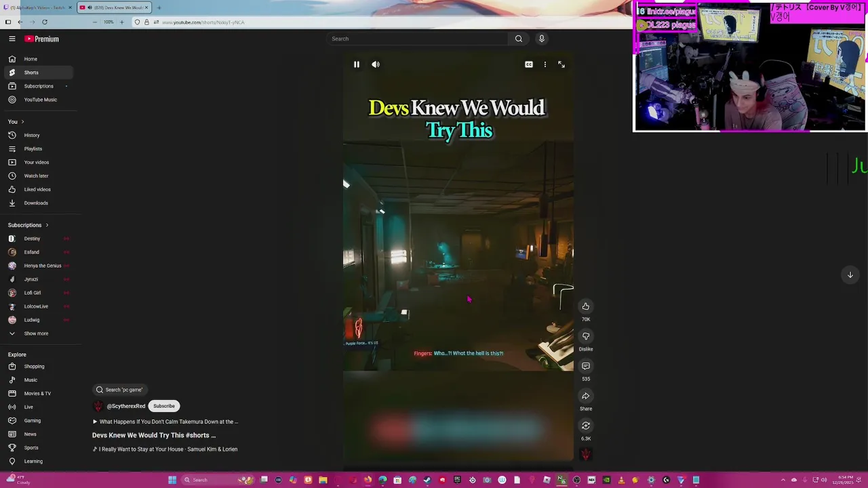The image size is (868, 488).
Task: Click the Search "pc game" chip
Action: click(119, 390)
